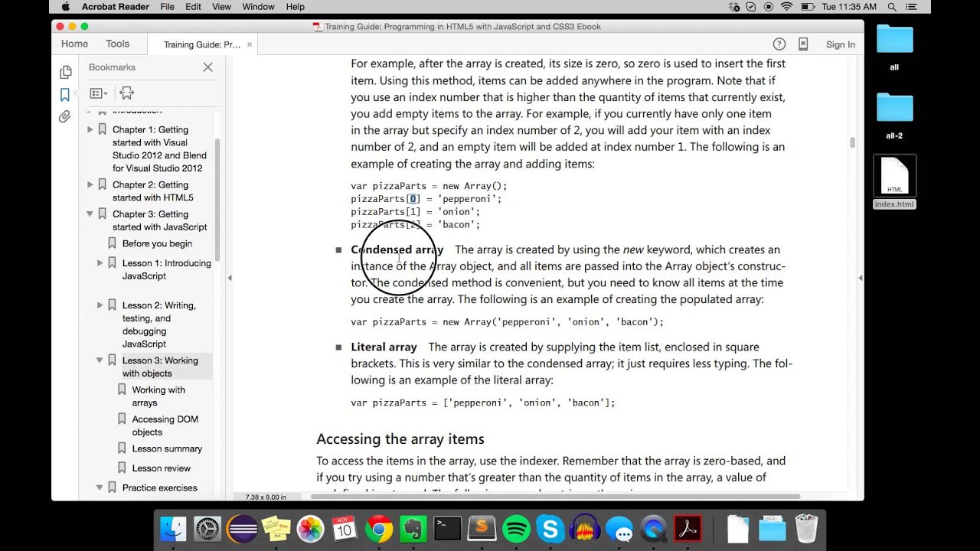This screenshot has width=980, height=551.
Task: Open Sublime Text from the Dock
Action: pos(482,528)
